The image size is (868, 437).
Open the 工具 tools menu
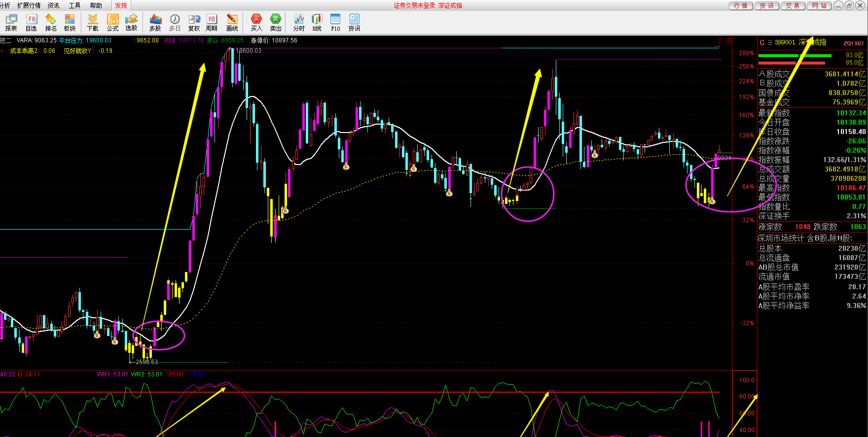pyautogui.click(x=74, y=5)
